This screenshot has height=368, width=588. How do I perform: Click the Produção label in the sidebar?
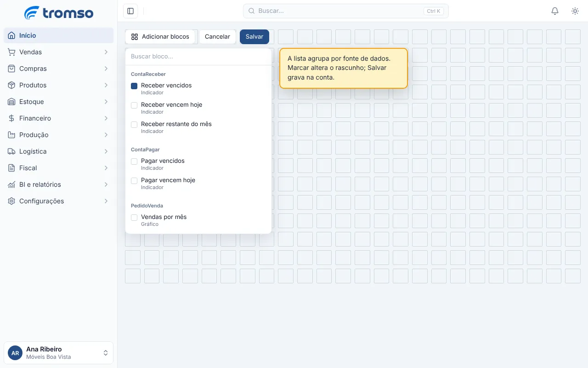tap(34, 135)
